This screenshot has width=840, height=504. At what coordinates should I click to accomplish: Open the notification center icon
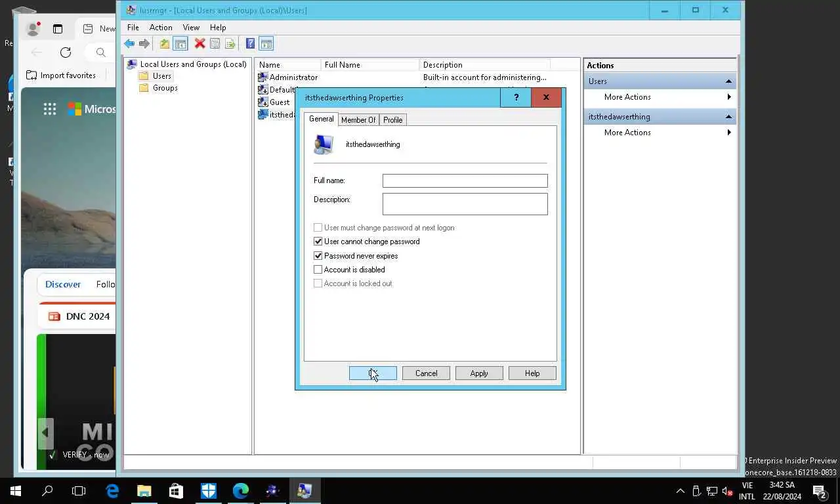click(x=819, y=491)
